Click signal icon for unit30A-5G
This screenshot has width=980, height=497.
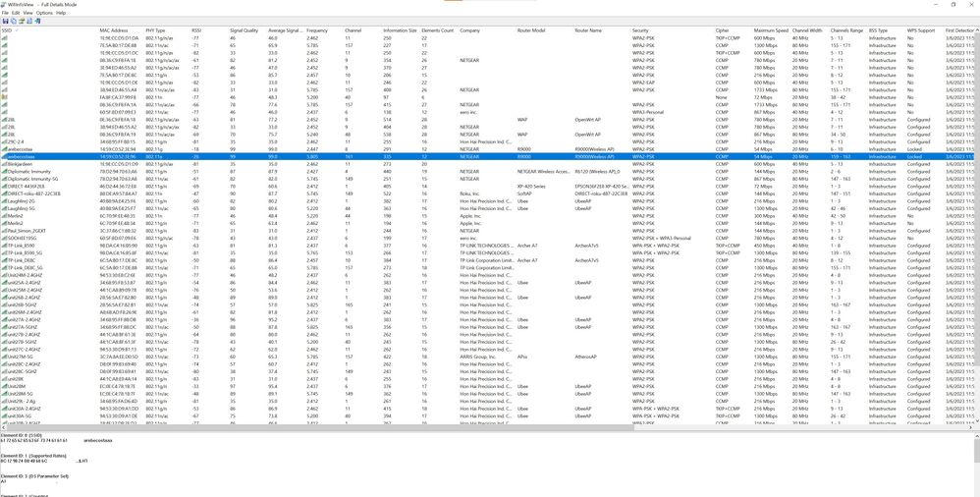coord(4,415)
